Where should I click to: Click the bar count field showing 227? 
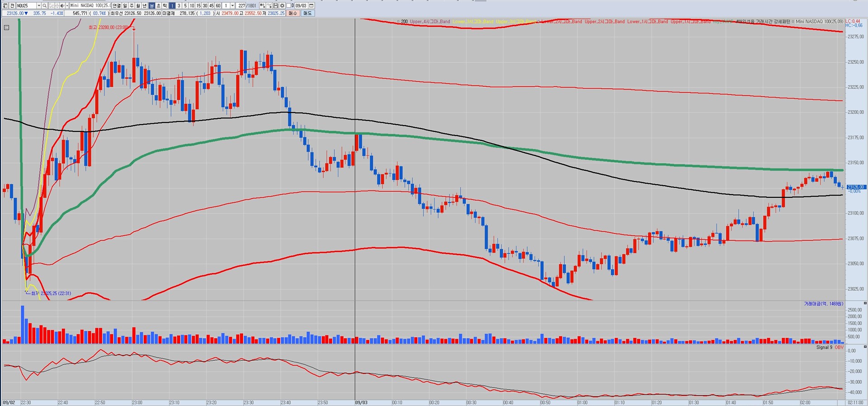[x=242, y=6]
